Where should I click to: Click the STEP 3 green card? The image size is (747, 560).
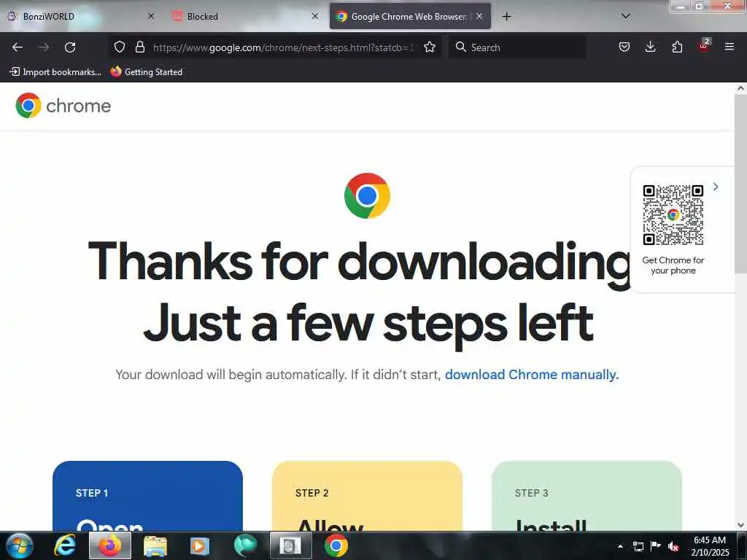pos(587,496)
